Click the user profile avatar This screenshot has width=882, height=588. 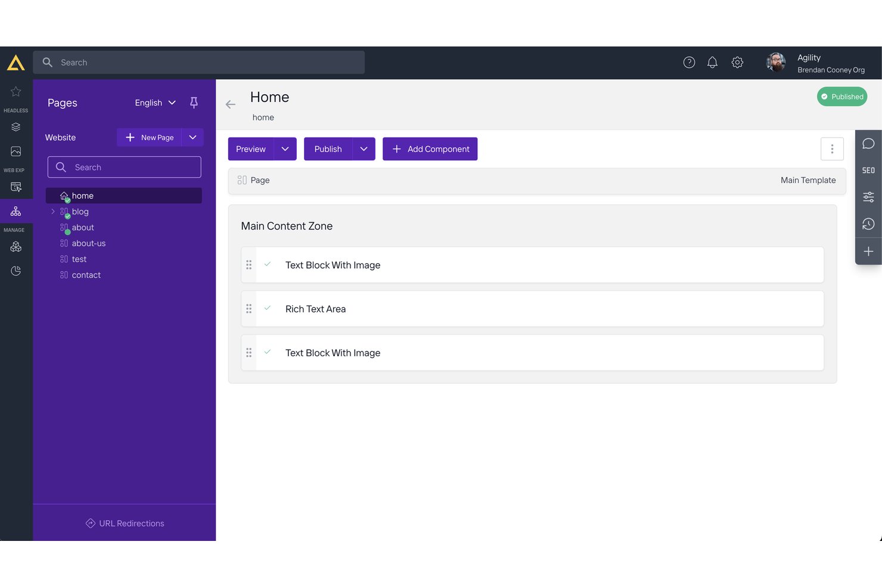click(x=776, y=63)
